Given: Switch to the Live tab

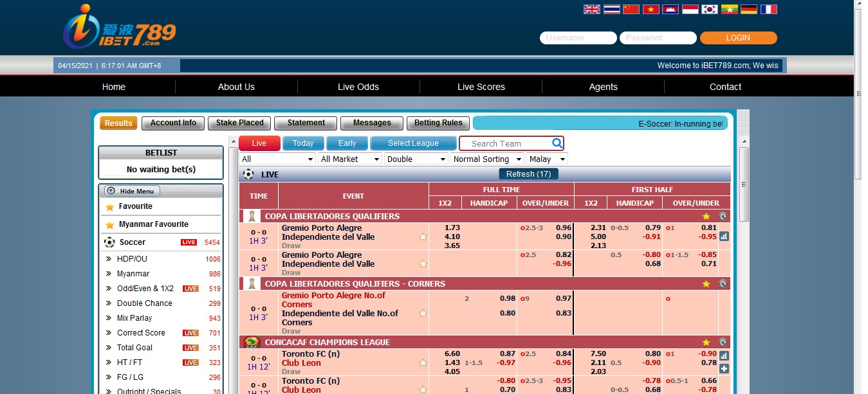Looking at the screenshot, I should click(x=259, y=143).
